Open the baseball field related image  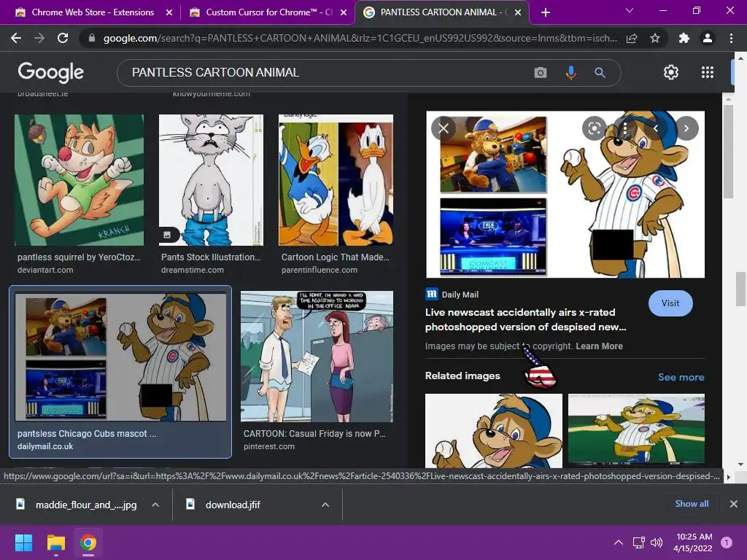pos(636,430)
